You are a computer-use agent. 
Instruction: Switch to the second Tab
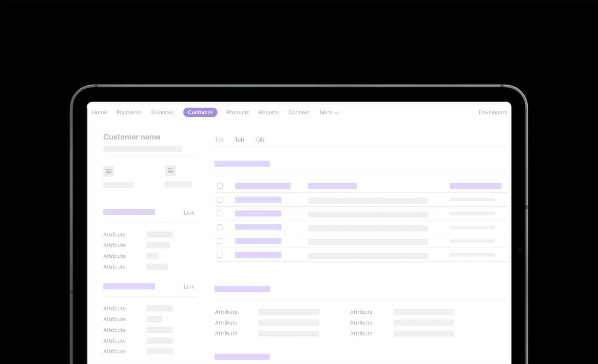point(239,140)
